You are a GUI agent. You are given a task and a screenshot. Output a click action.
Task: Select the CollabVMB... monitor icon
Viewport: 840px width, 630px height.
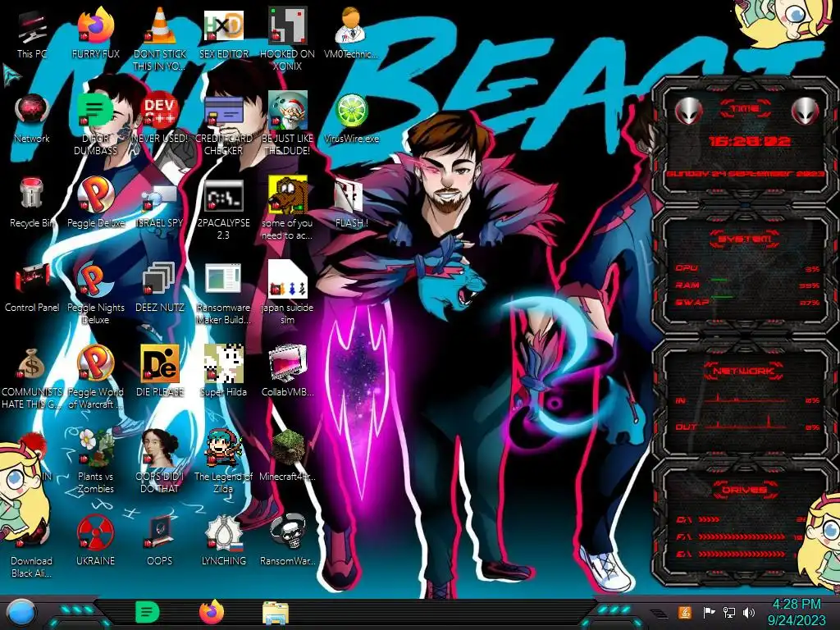[x=288, y=371]
